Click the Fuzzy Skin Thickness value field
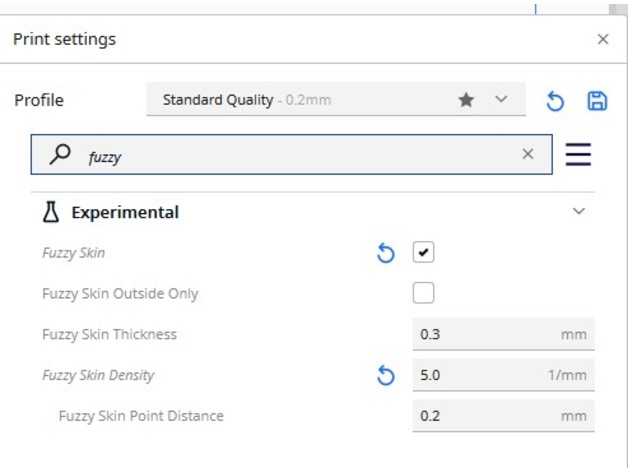The width and height of the screenshot is (628, 472). click(x=485, y=334)
